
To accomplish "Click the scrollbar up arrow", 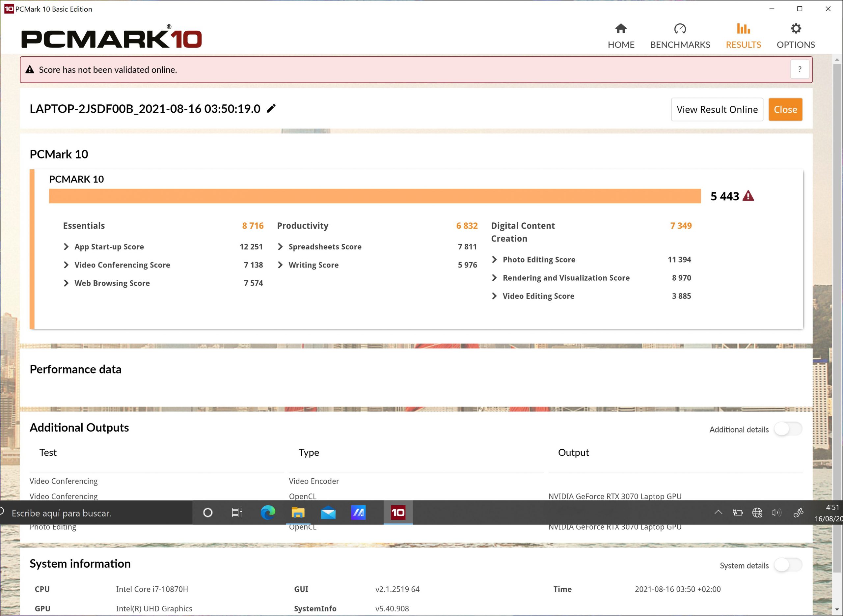I will (837, 59).
